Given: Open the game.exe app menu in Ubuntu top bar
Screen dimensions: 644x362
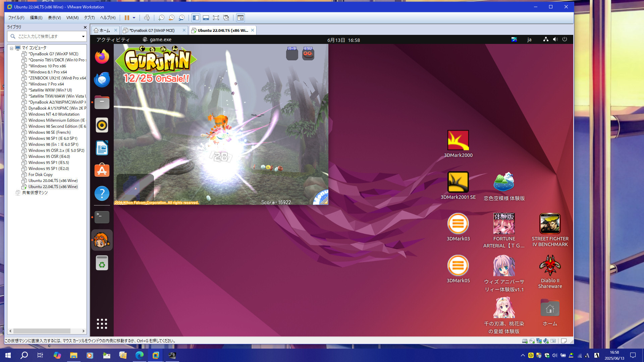Looking at the screenshot, I should point(157,40).
